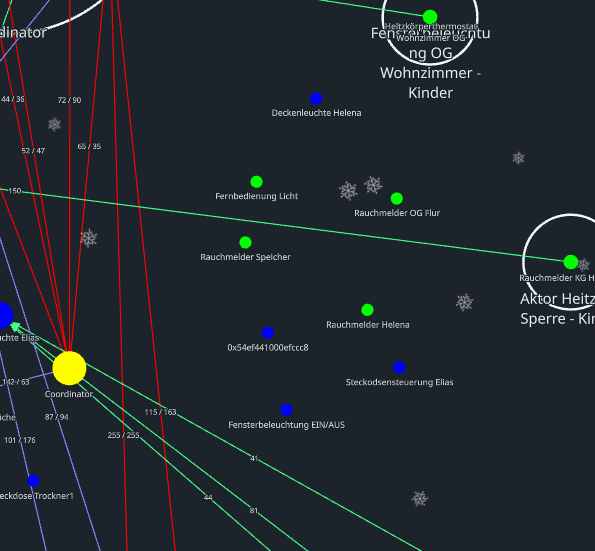Click the 115 / 163 link quality label
The width and height of the screenshot is (595, 551).
[x=160, y=412]
